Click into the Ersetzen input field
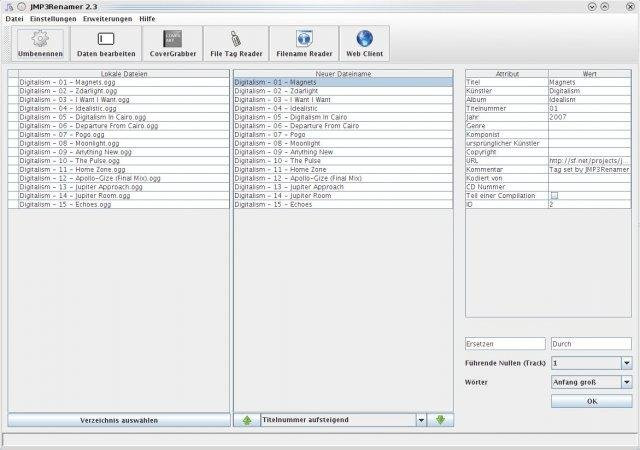Viewport: 640px width, 450px height. click(505, 344)
